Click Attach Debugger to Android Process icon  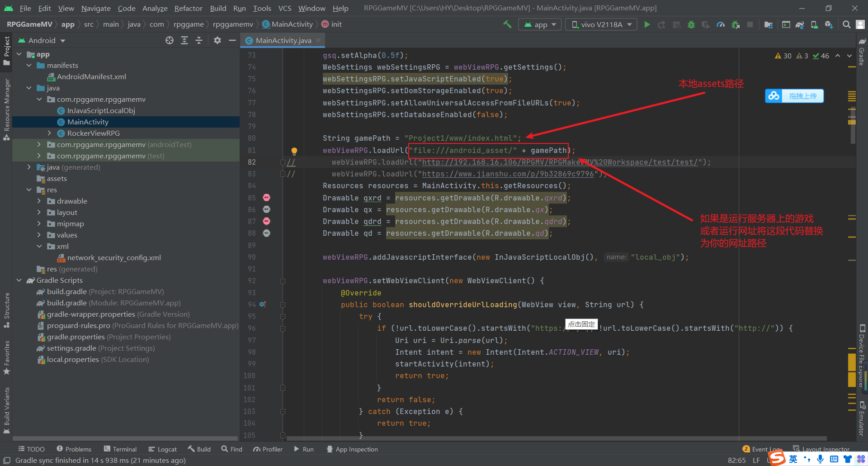tap(736, 24)
